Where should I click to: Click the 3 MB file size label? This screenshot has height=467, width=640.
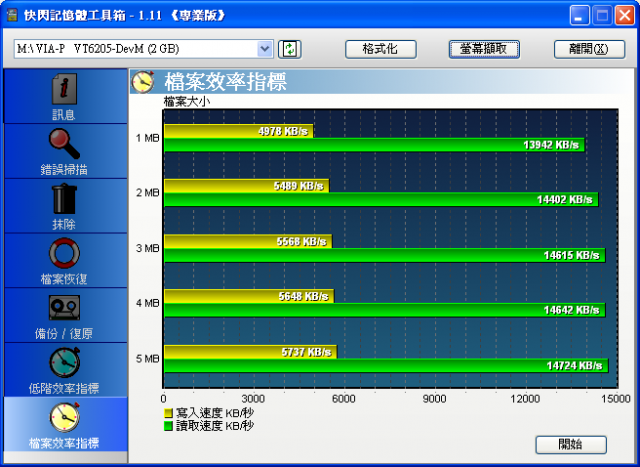[147, 248]
